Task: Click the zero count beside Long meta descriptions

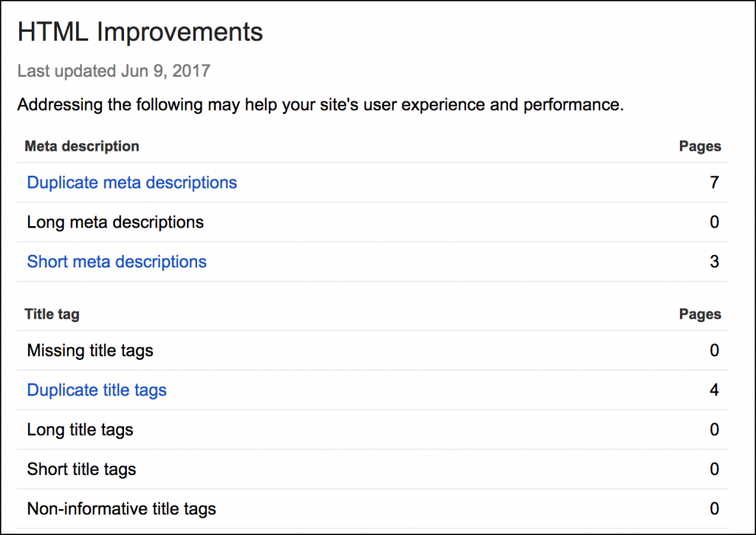Action: [x=714, y=222]
